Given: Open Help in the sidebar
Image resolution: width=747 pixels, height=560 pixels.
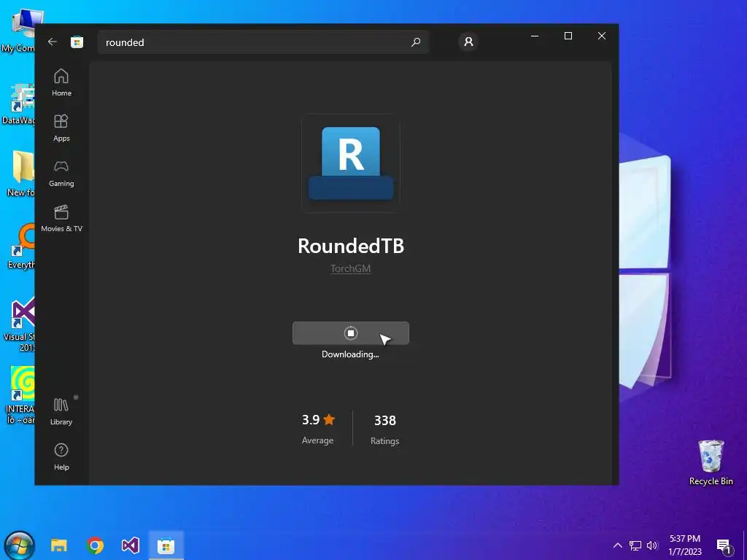Looking at the screenshot, I should point(61,456).
